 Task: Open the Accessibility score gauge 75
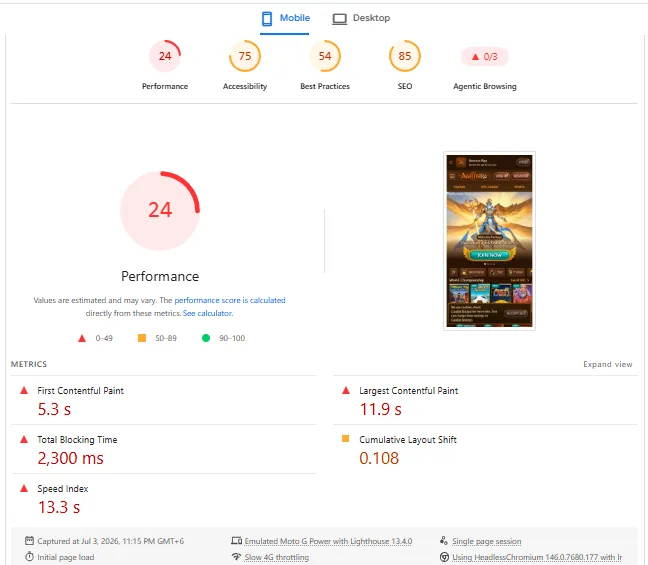[245, 56]
